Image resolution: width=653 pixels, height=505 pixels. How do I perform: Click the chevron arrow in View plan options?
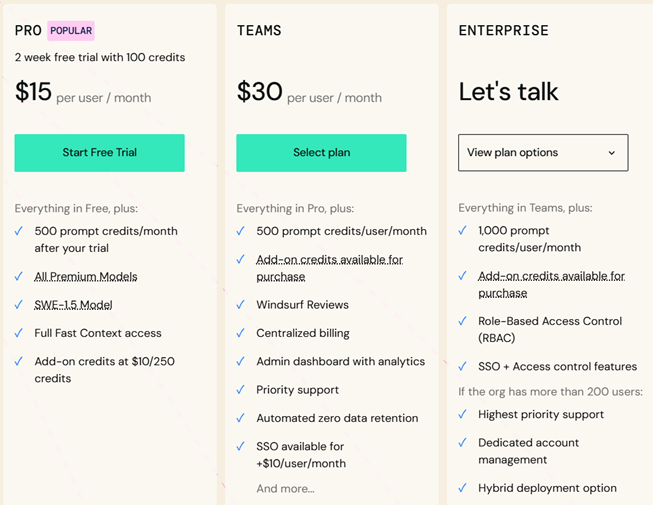pyautogui.click(x=612, y=153)
